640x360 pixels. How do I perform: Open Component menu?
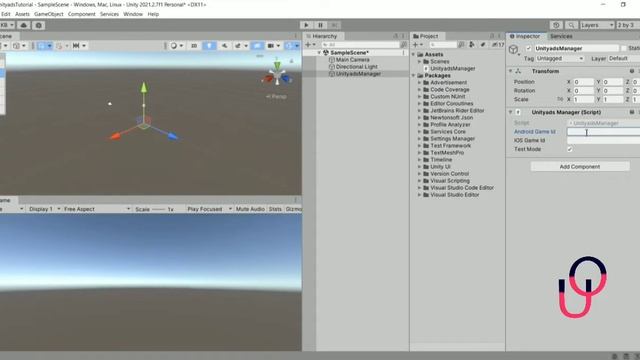pyautogui.click(x=82, y=14)
